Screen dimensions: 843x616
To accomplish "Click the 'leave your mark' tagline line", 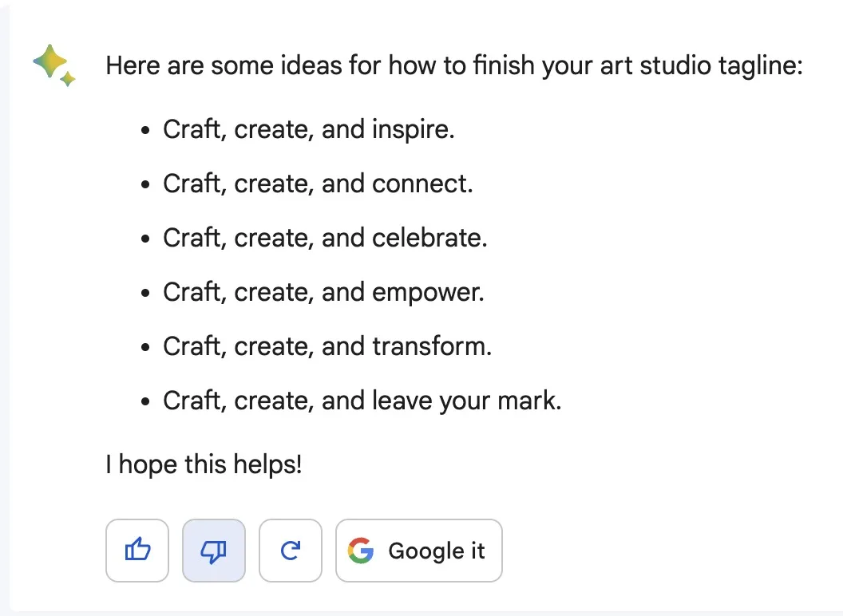I will (362, 401).
